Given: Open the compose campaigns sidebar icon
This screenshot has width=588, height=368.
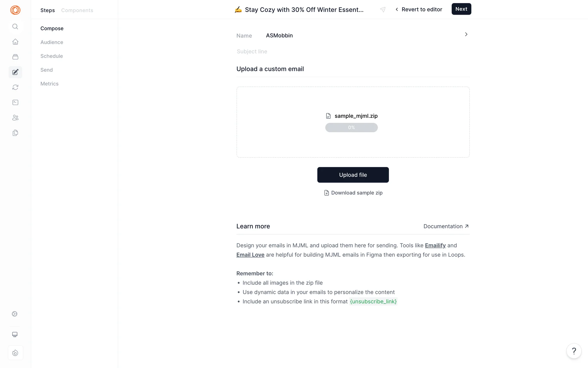Looking at the screenshot, I should tap(15, 72).
